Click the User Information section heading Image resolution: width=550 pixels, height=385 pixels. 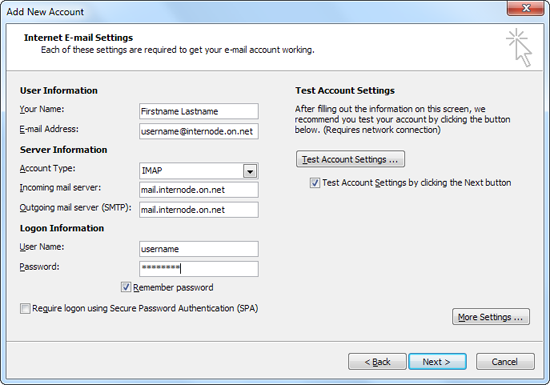pyautogui.click(x=59, y=90)
